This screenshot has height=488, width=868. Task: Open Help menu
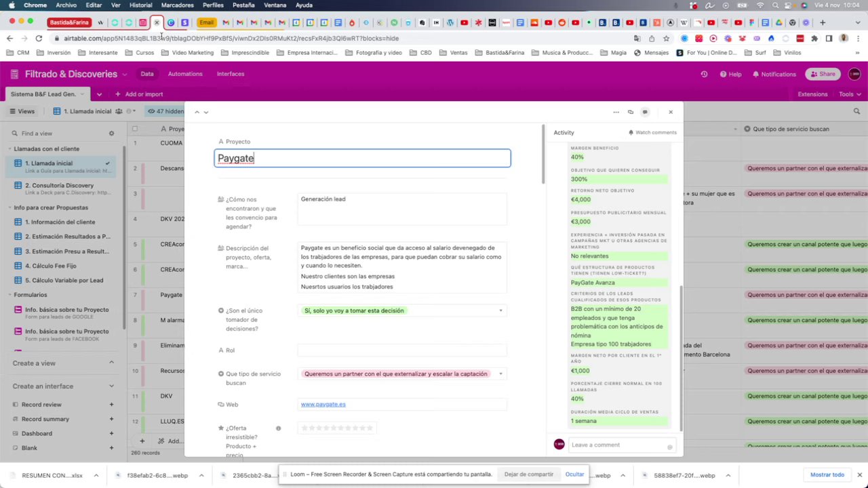tap(730, 74)
